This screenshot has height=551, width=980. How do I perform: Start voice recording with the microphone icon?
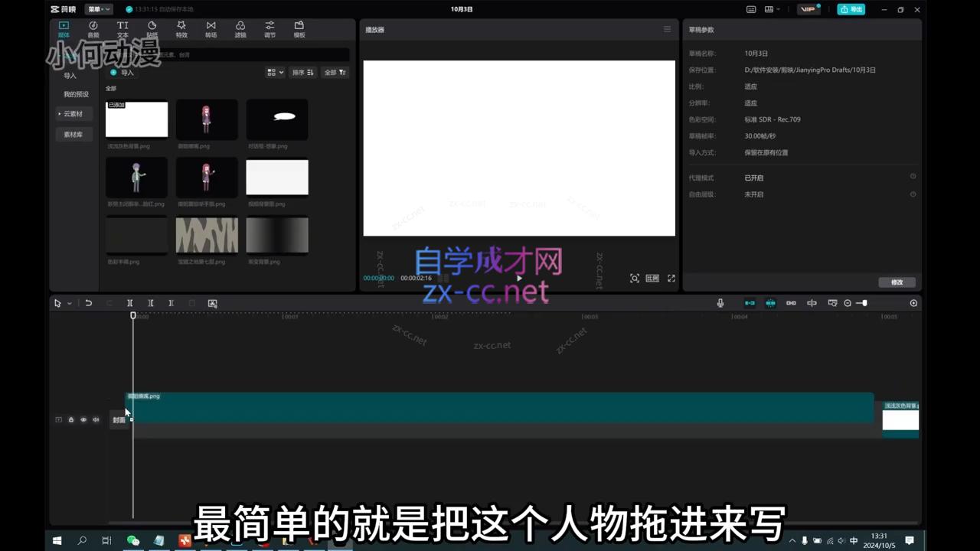720,303
